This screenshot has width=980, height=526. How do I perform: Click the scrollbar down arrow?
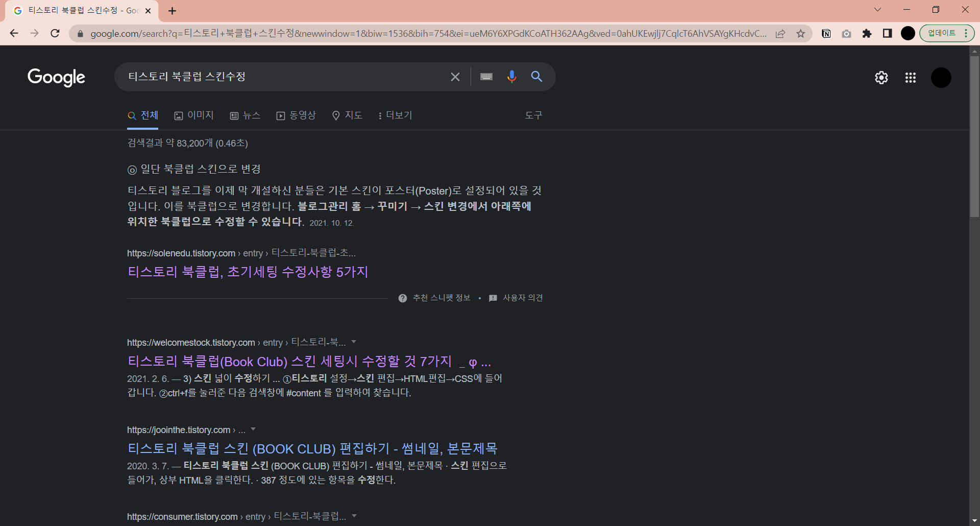pos(974,521)
